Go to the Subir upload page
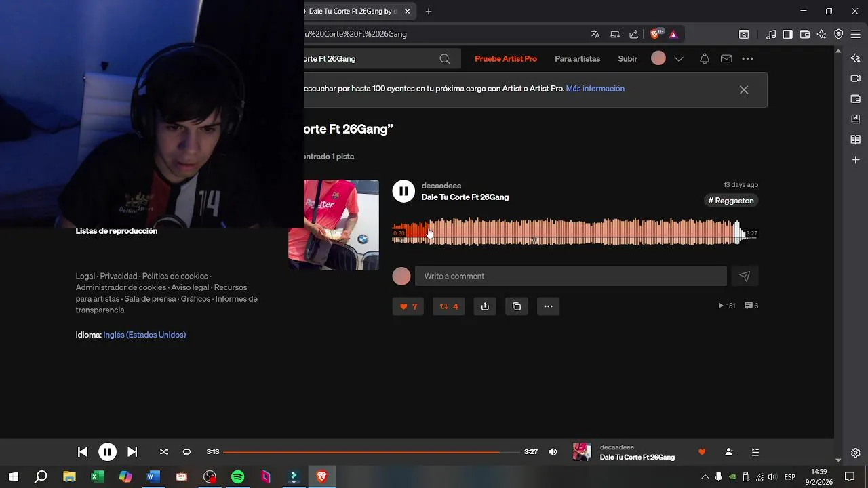The height and width of the screenshot is (488, 868). click(x=628, y=59)
